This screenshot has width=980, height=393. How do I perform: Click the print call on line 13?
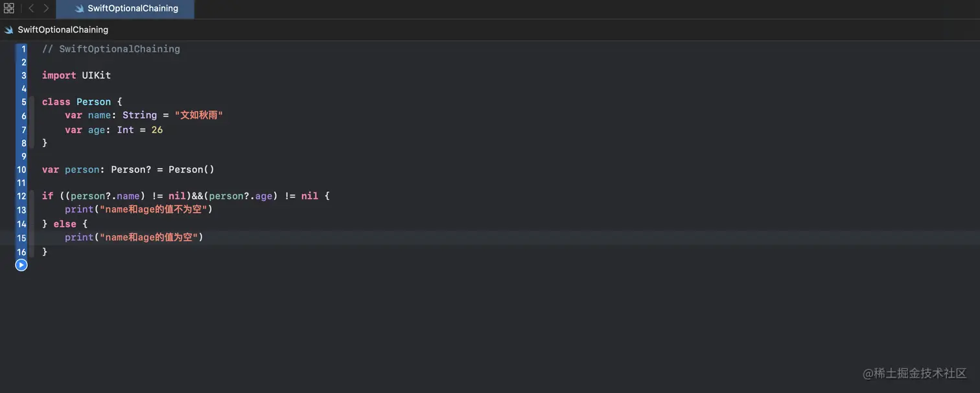point(79,209)
